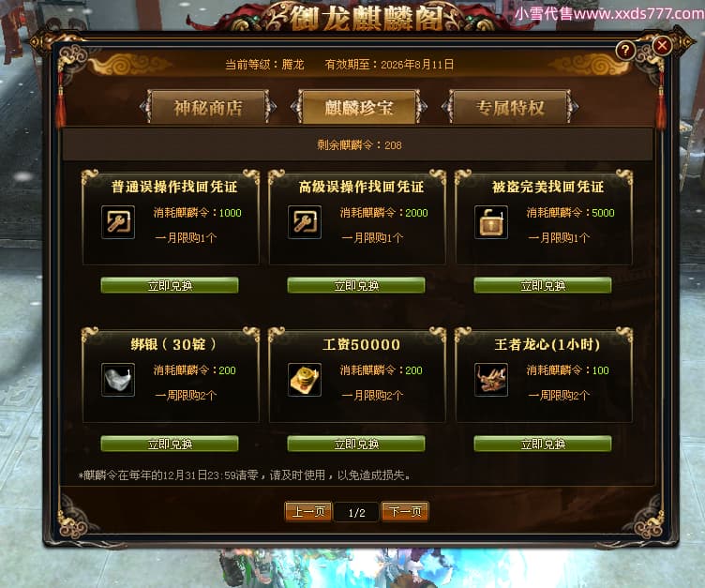Click the 高级误操作找回凭证 wrench item icon
This screenshot has width=705, height=588.
pos(305,222)
